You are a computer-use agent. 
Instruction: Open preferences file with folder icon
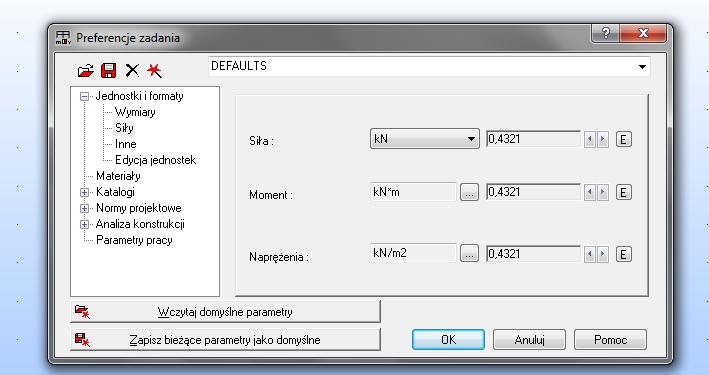85,71
